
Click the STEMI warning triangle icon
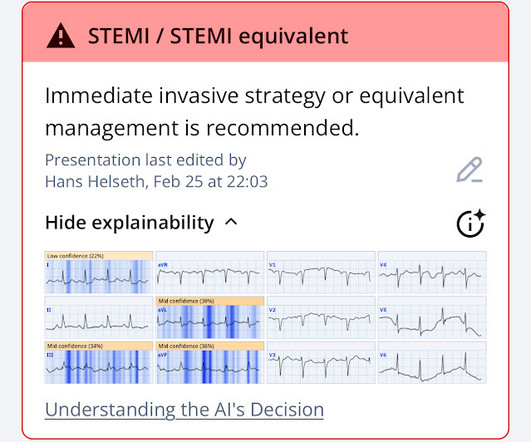coord(61,35)
